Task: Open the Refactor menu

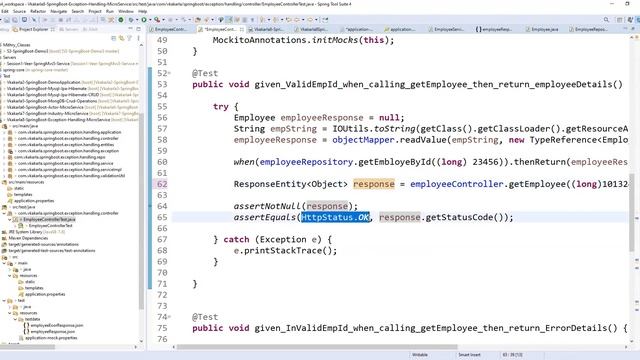Action: tap(38, 11)
